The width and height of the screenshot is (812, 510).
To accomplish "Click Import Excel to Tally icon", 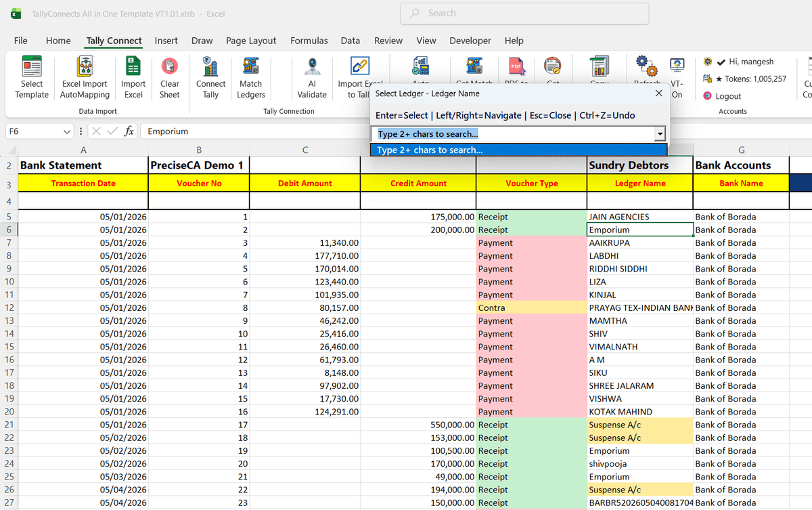I will (x=359, y=67).
